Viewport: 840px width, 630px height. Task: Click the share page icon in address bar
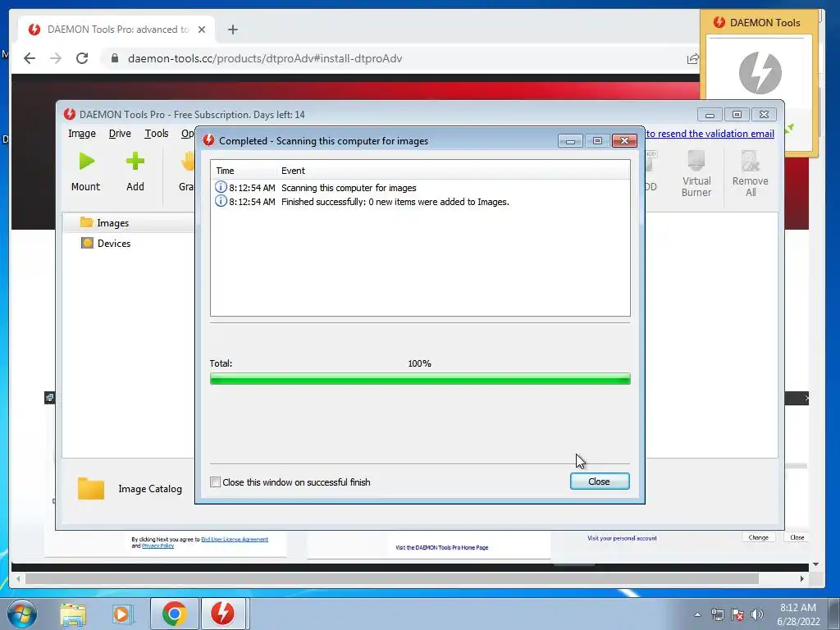[x=692, y=58]
